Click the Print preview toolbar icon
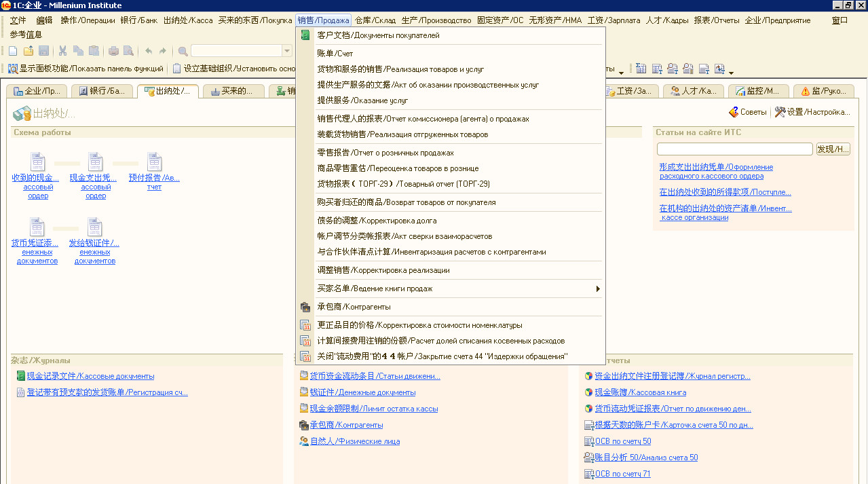 coord(128,51)
